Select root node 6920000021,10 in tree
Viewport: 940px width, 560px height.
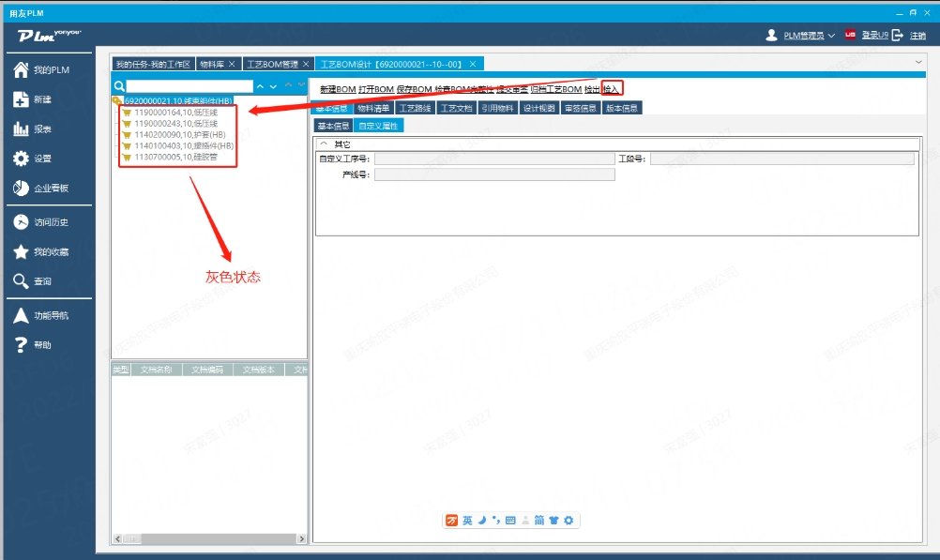point(178,100)
